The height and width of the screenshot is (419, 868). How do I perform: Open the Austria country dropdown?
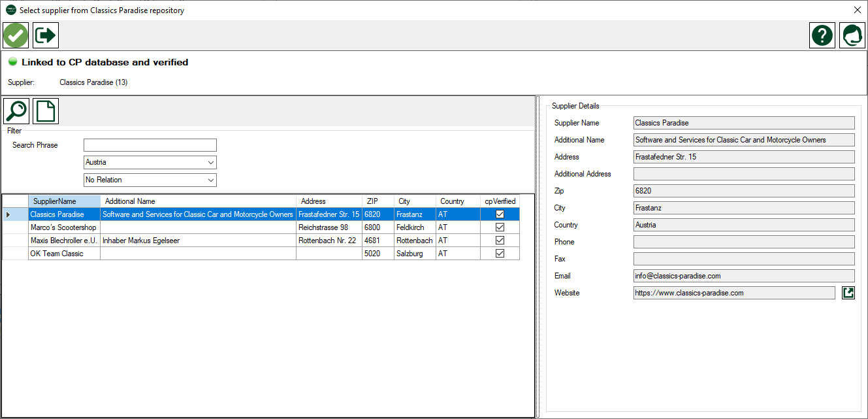pos(150,162)
